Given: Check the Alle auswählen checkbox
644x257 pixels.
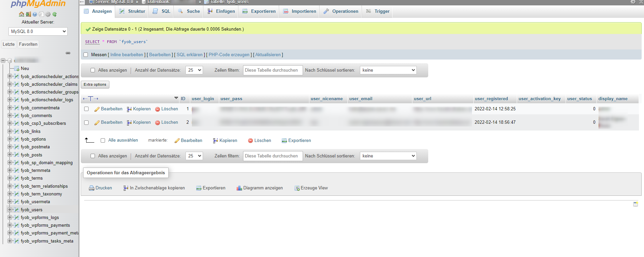Looking at the screenshot, I should 103,140.
